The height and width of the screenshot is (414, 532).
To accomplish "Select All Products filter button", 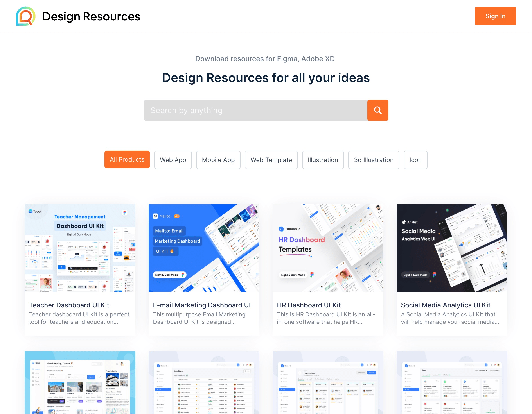I will pyautogui.click(x=127, y=160).
